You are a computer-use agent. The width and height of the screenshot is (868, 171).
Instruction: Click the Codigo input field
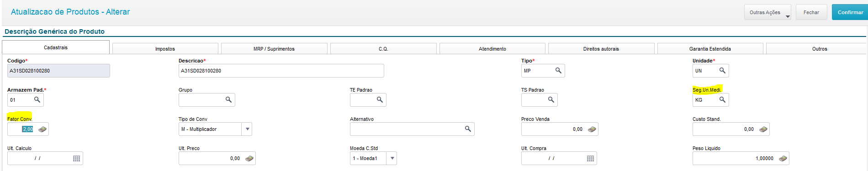click(x=58, y=71)
